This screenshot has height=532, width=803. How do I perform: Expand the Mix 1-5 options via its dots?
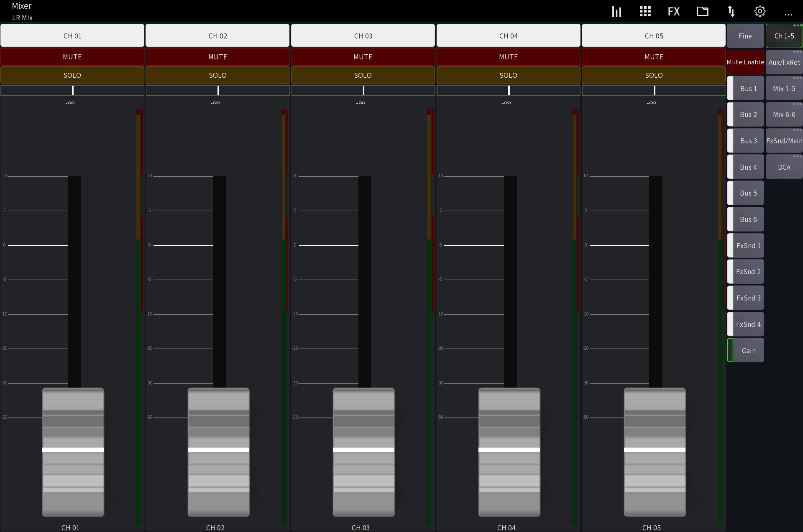click(797, 78)
